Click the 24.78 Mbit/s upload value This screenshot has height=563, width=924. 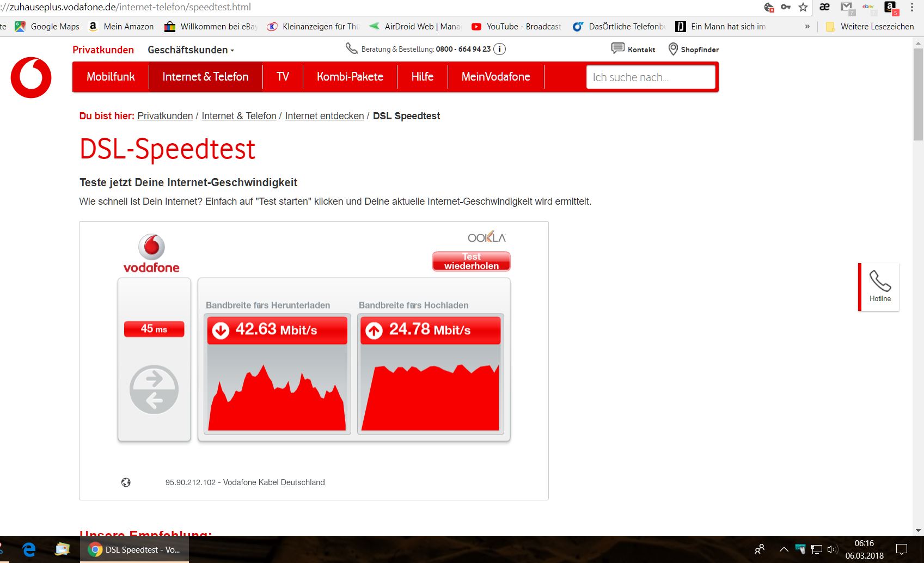pos(430,329)
